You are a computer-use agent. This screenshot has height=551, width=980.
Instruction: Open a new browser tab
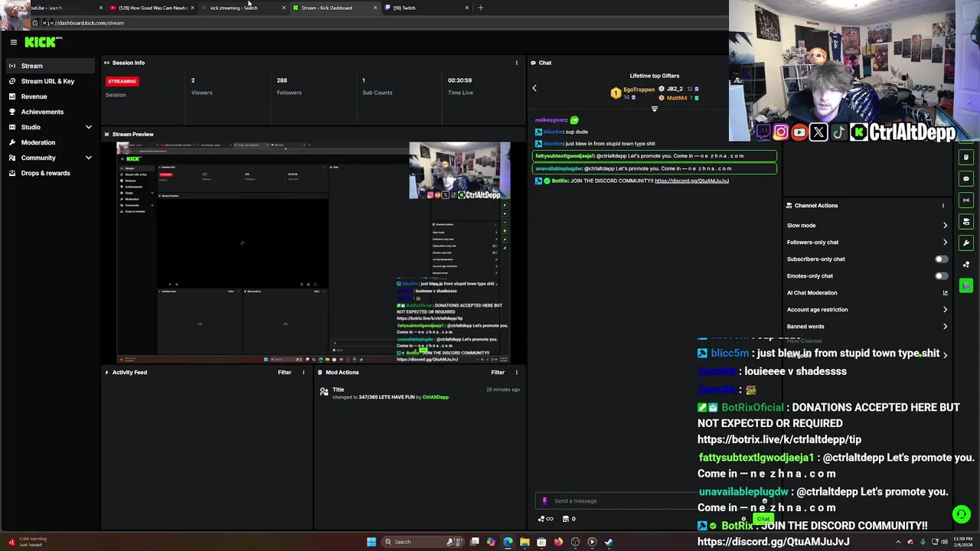coord(481,8)
